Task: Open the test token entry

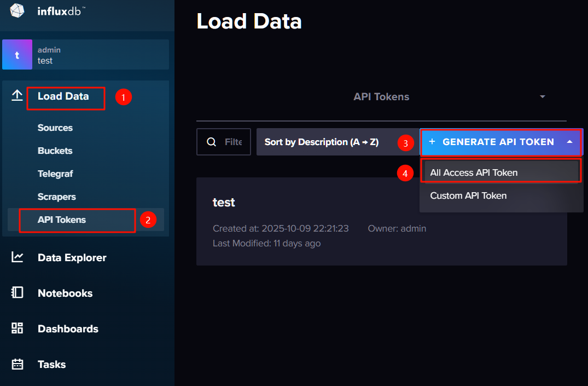Action: [x=224, y=202]
